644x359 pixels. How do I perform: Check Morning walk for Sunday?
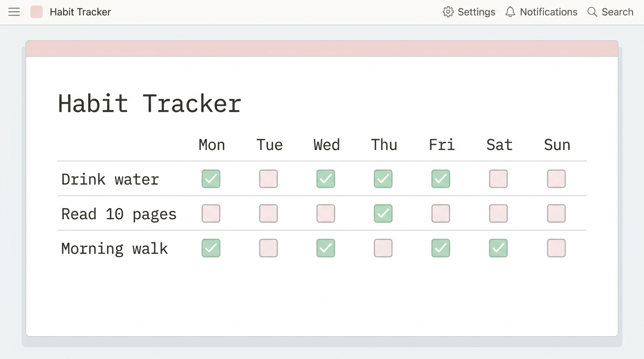tap(556, 248)
